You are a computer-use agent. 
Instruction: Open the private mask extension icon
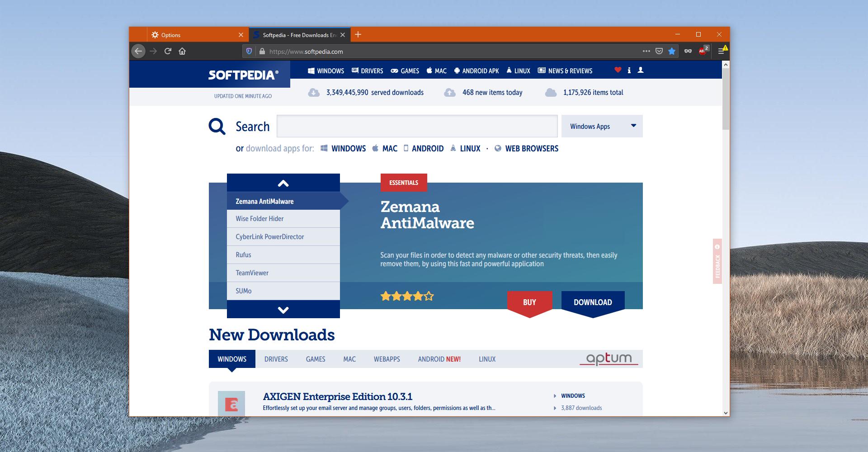click(688, 51)
